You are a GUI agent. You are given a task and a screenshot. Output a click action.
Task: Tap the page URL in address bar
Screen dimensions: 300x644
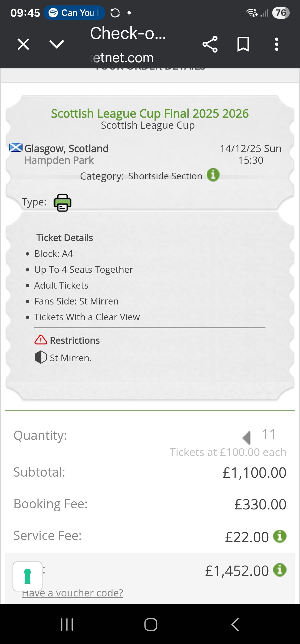122,58
